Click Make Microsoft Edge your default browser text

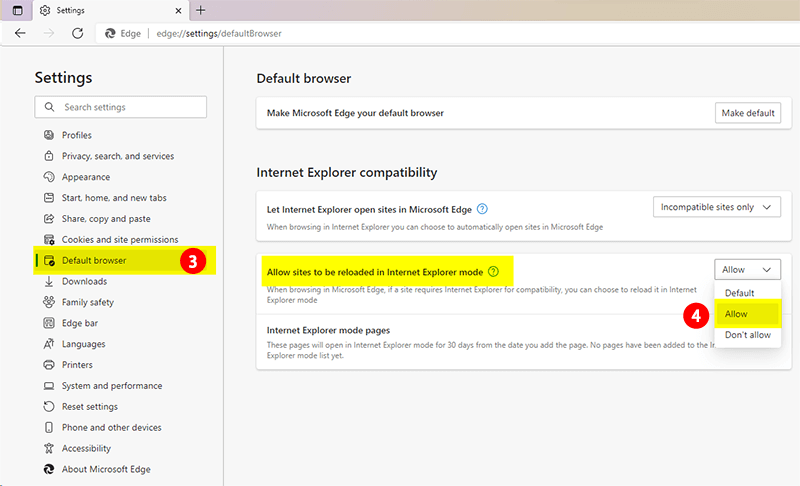355,113
